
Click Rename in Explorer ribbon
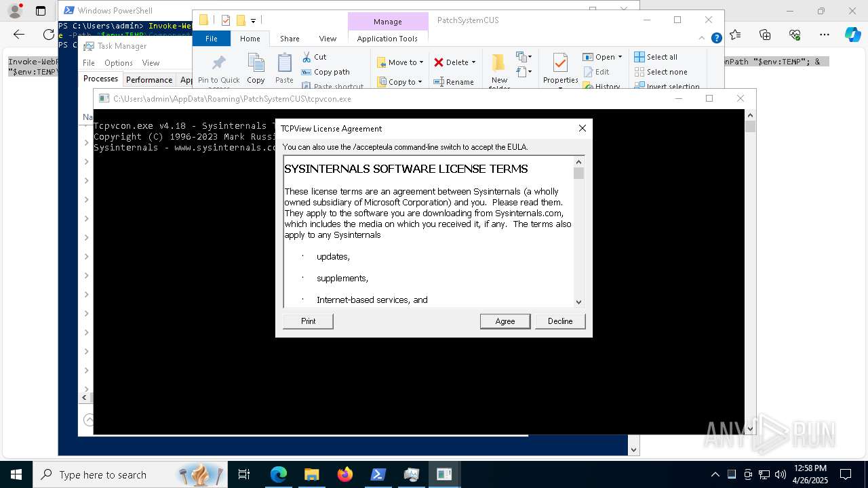point(454,82)
